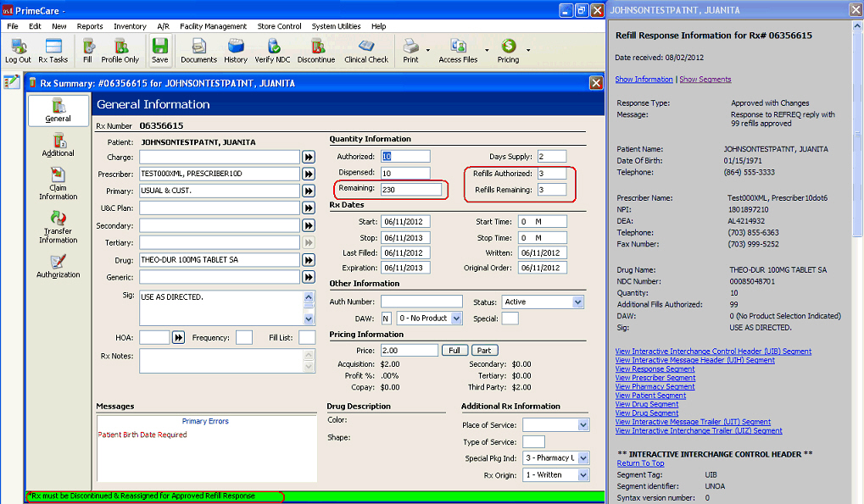Open Clinical Check from the toolbar
The image size is (864, 504).
point(366,50)
